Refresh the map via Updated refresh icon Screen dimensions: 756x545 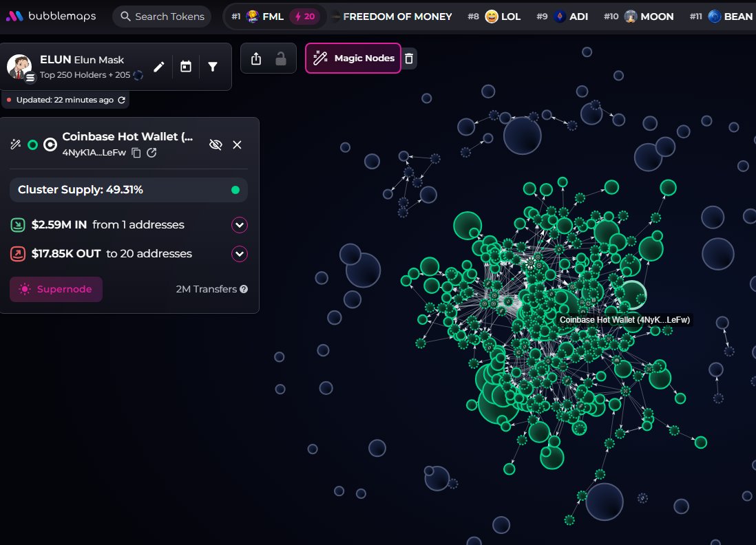pos(121,100)
